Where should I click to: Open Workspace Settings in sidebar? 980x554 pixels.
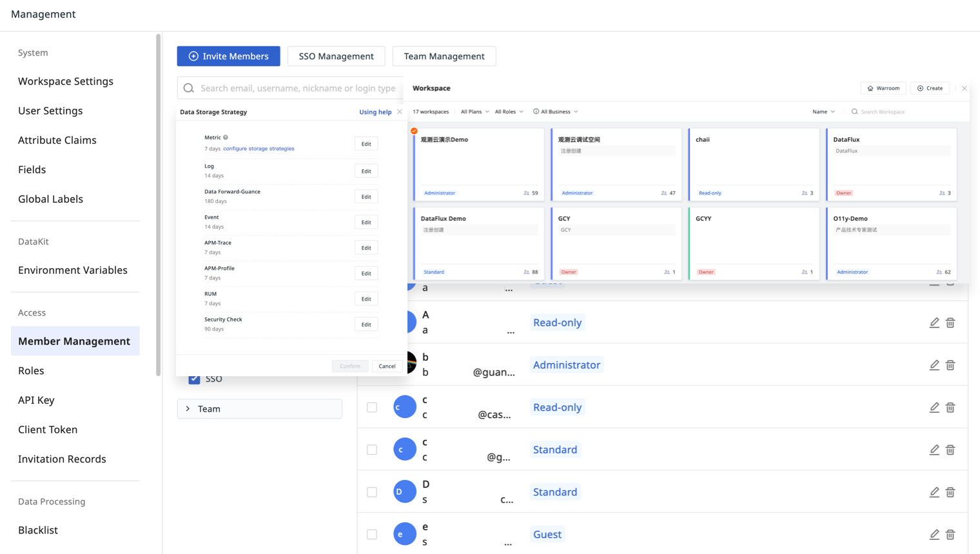[x=66, y=81]
